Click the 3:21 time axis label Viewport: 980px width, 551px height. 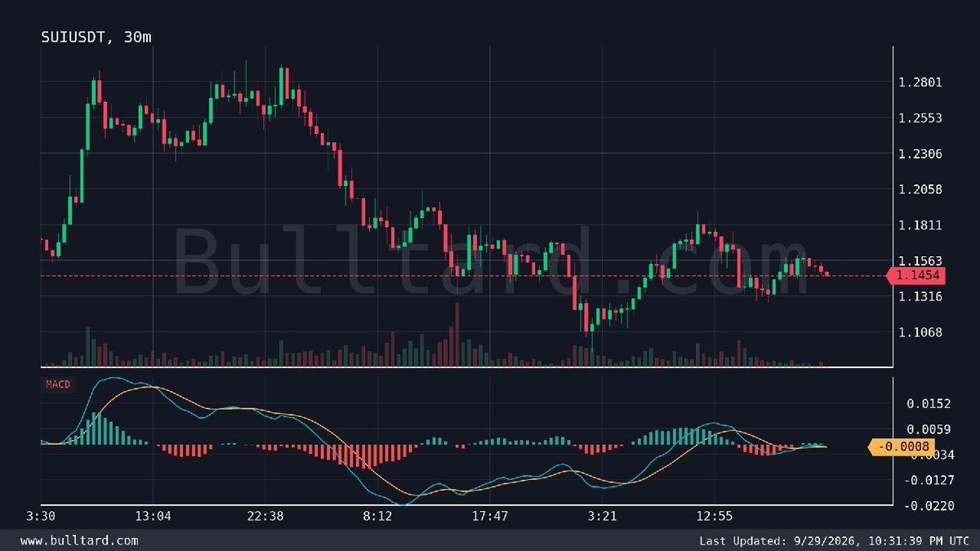602,516
